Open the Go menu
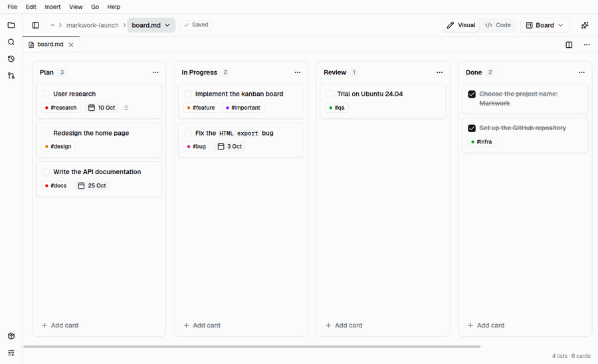Screen dimensions: 598x364 95,7
